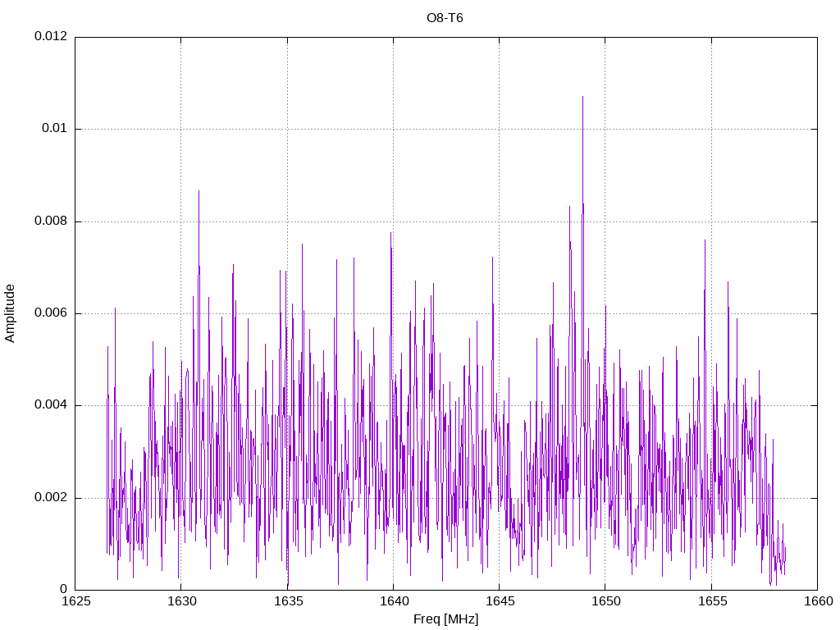Click the 0.008 y-axis tick label

[51, 221]
